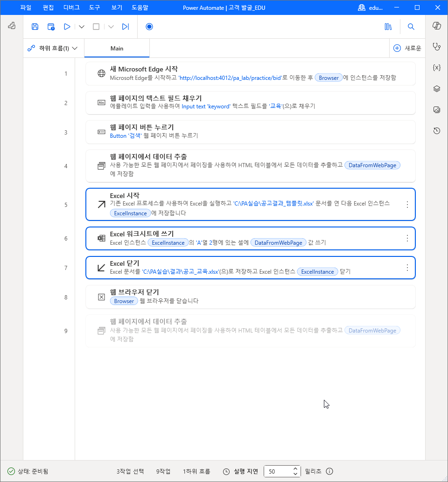Click the 3작업 선택 status text
The width and height of the screenshot is (448, 482).
tap(130, 471)
